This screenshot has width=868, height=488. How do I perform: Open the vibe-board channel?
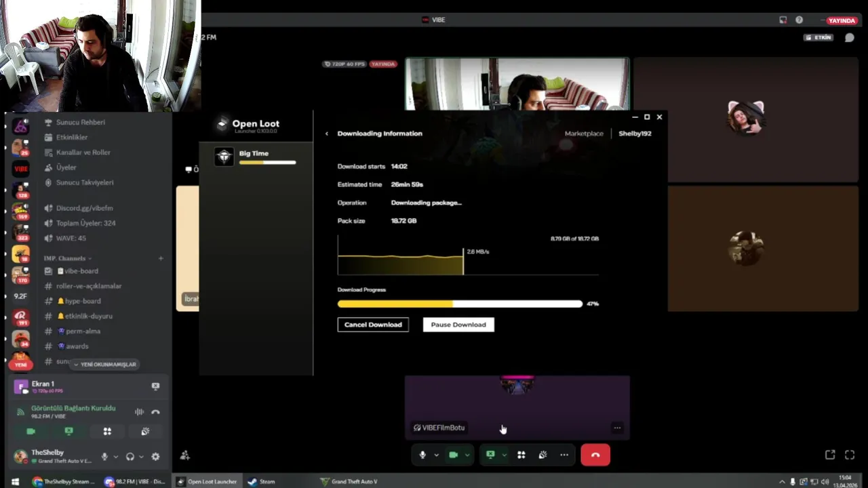[81, 271]
